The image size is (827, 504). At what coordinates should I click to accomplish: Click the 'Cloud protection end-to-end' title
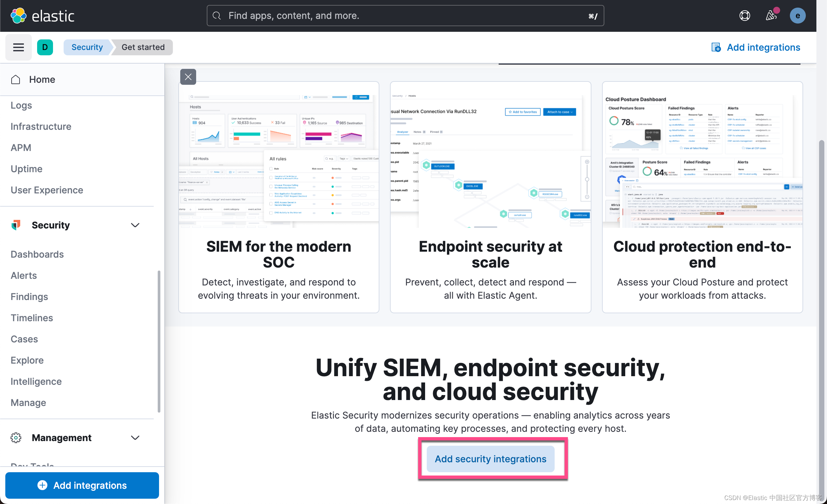click(702, 254)
